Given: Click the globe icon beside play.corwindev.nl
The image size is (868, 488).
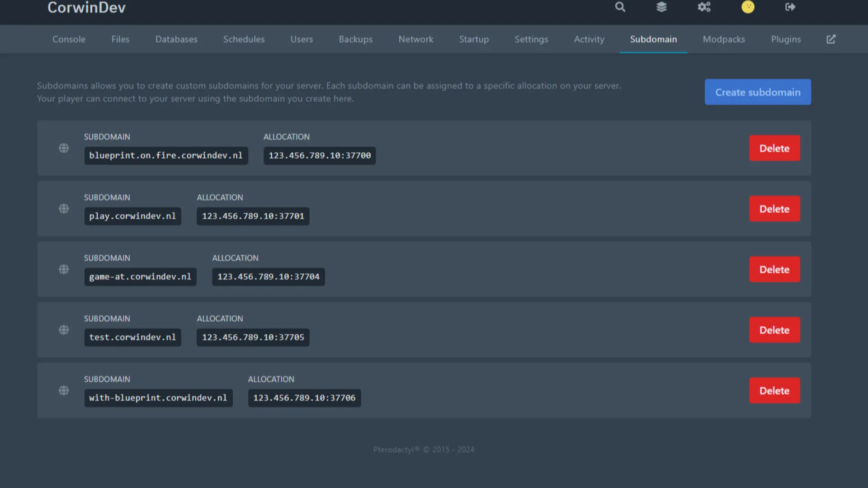Looking at the screenshot, I should [64, 208].
